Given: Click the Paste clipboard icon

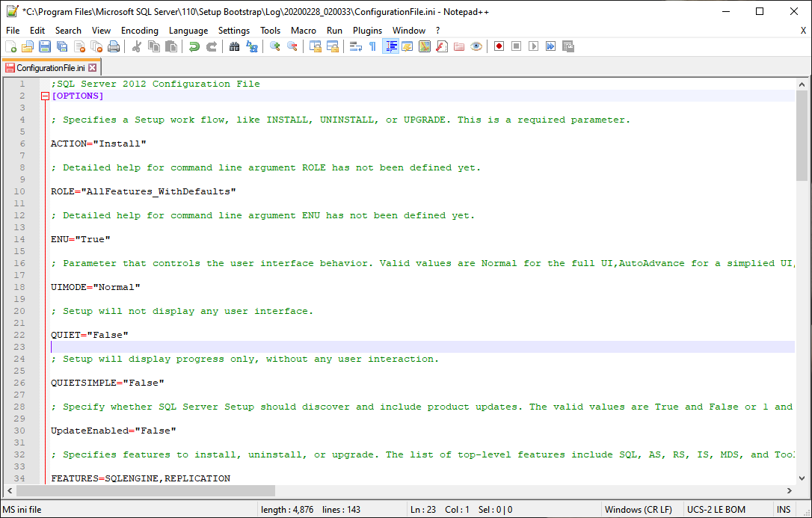Looking at the screenshot, I should pyautogui.click(x=171, y=46).
